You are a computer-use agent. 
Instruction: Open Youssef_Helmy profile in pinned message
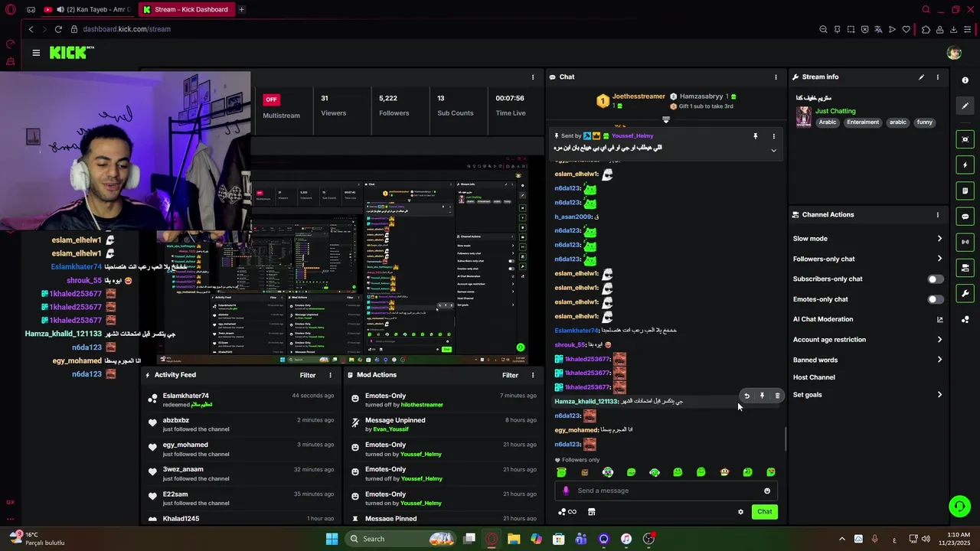tap(632, 136)
